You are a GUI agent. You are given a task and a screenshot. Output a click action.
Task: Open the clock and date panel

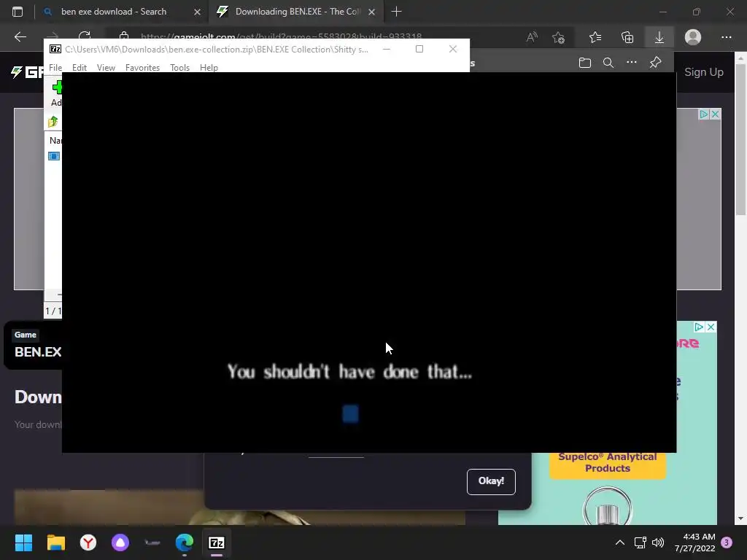click(x=695, y=542)
